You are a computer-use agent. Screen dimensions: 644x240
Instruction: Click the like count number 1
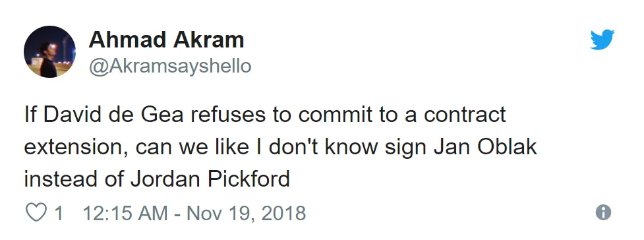59,213
